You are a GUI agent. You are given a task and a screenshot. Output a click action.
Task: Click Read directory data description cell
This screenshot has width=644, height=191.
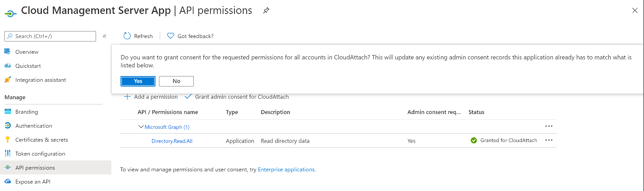(285, 141)
